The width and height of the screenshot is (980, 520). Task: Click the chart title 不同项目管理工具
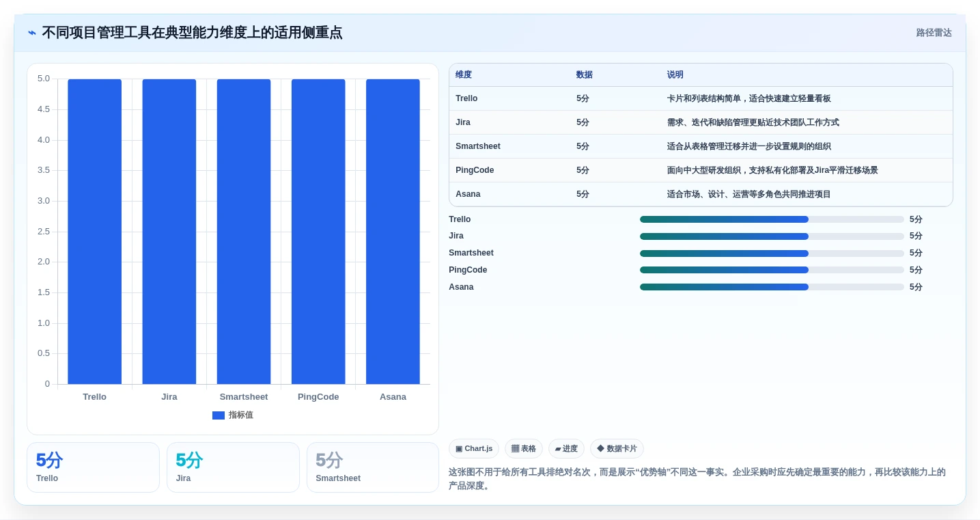[x=192, y=33]
